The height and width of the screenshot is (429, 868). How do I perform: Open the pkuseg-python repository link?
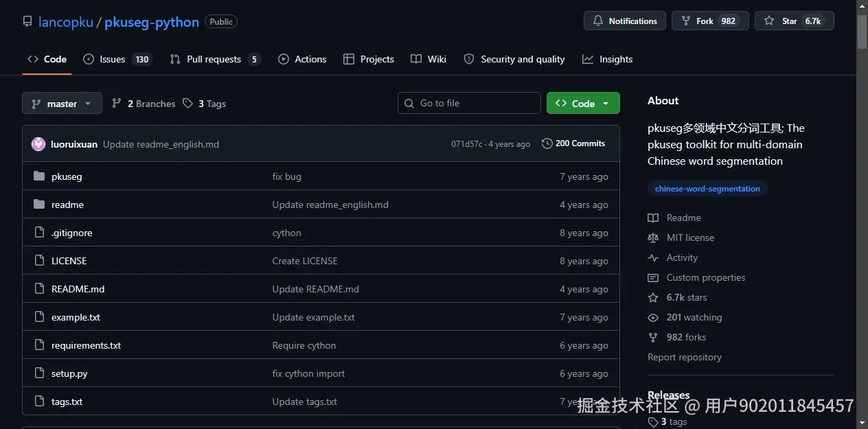(x=152, y=22)
